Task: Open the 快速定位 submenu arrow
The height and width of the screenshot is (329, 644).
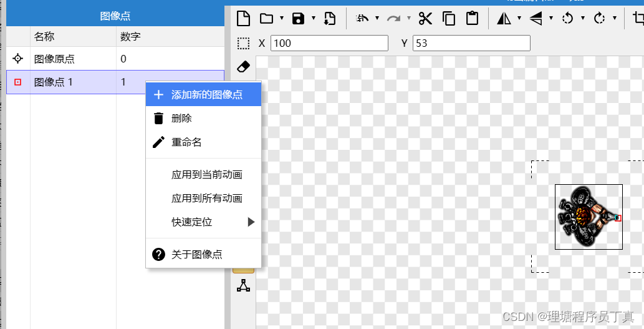Action: pos(251,222)
